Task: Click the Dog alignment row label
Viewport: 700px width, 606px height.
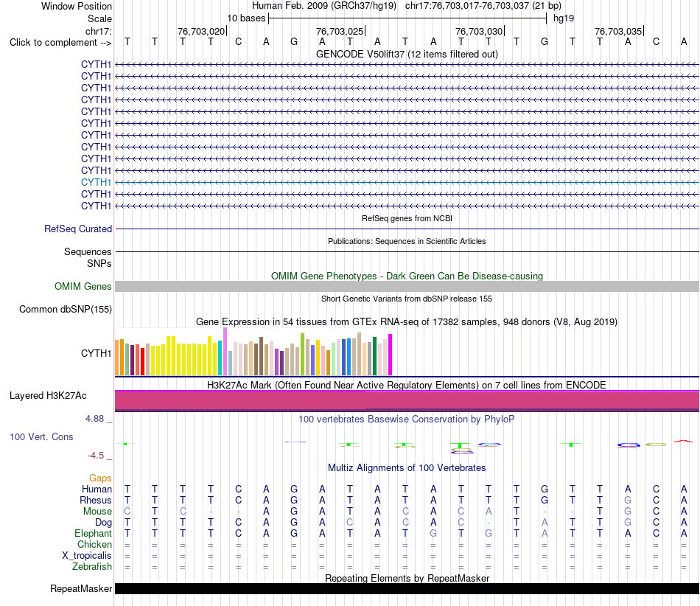Action: point(103,523)
